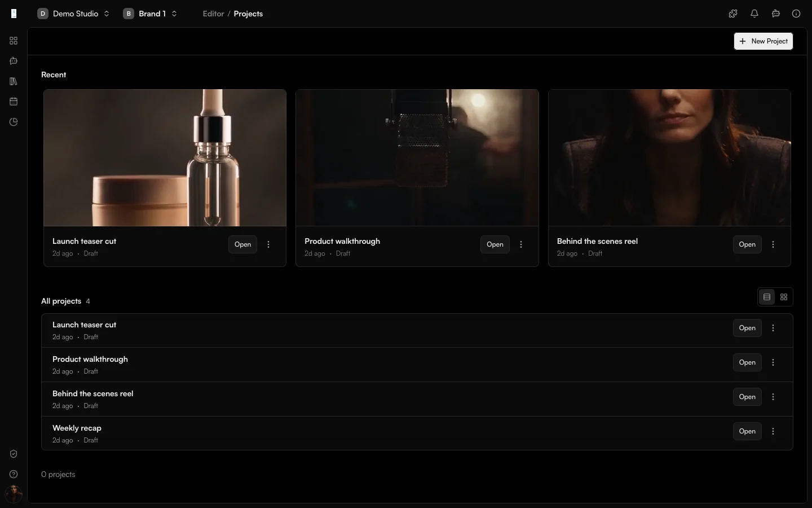Open Product walkthrough from the list
This screenshot has width=812, height=508.
pos(747,362)
